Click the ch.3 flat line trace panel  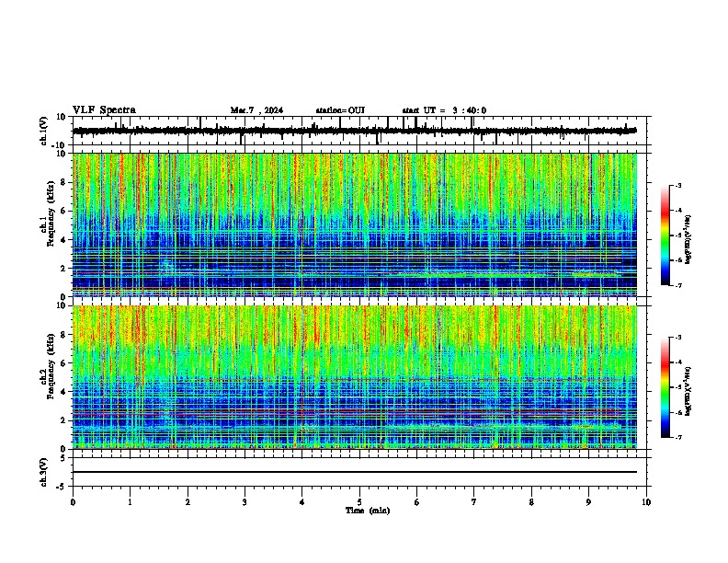[x=361, y=472]
